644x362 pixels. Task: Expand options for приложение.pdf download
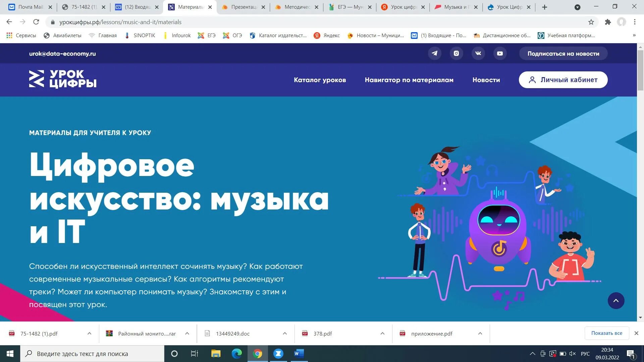tap(480, 334)
